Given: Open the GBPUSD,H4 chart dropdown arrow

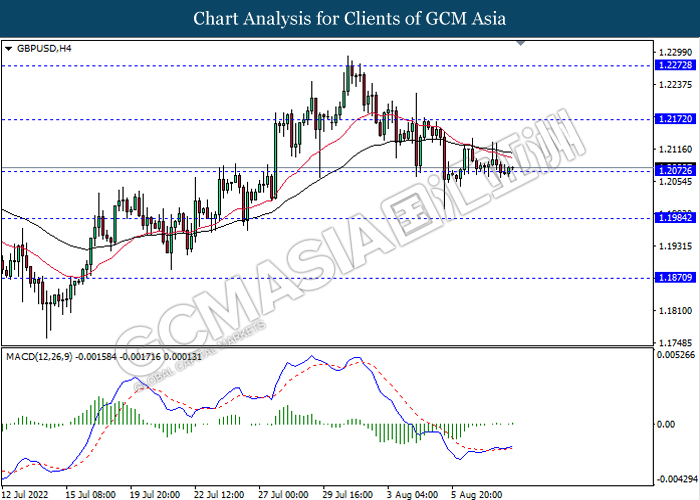Looking at the screenshot, I should click(x=8, y=49).
